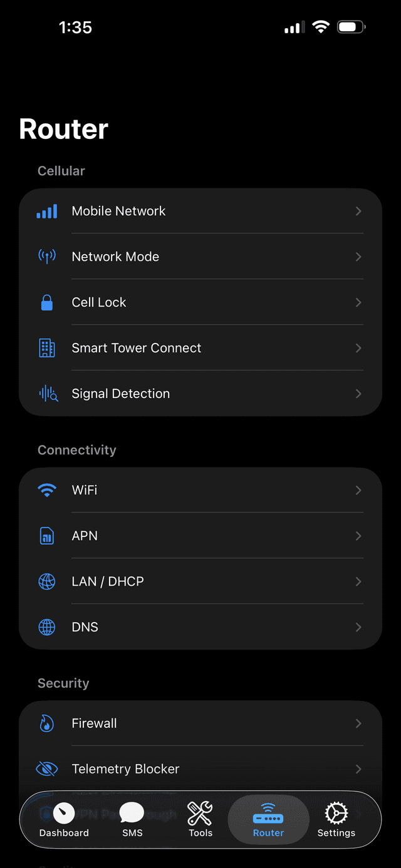Click the WiFi wireless icon
This screenshot has height=868, width=401.
click(x=46, y=490)
